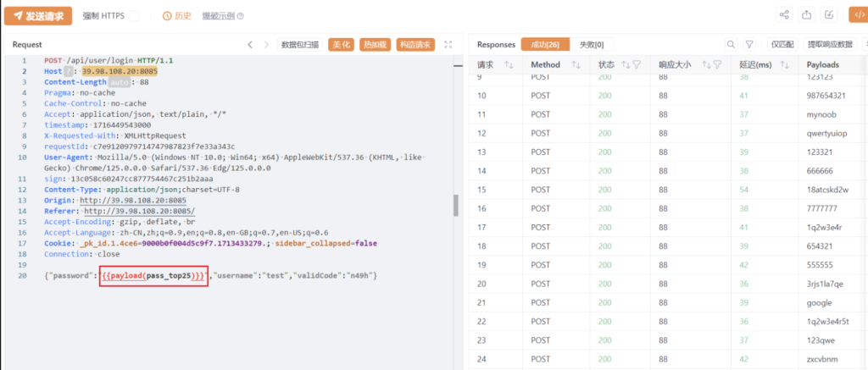Switch to the 成功[26] tab
Viewport: 868px width, 370px height.
[544, 44]
